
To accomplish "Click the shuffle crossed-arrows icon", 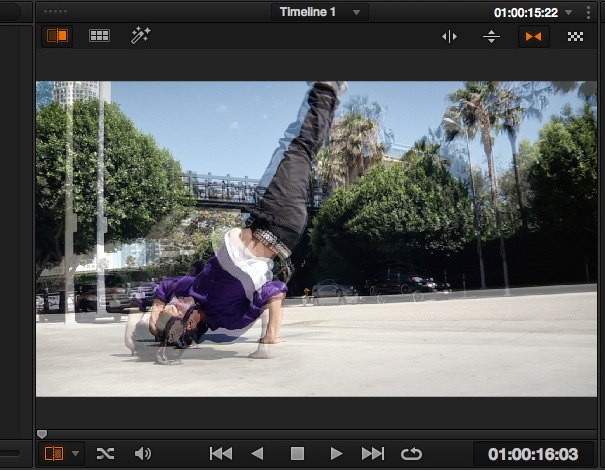I will 105,454.
